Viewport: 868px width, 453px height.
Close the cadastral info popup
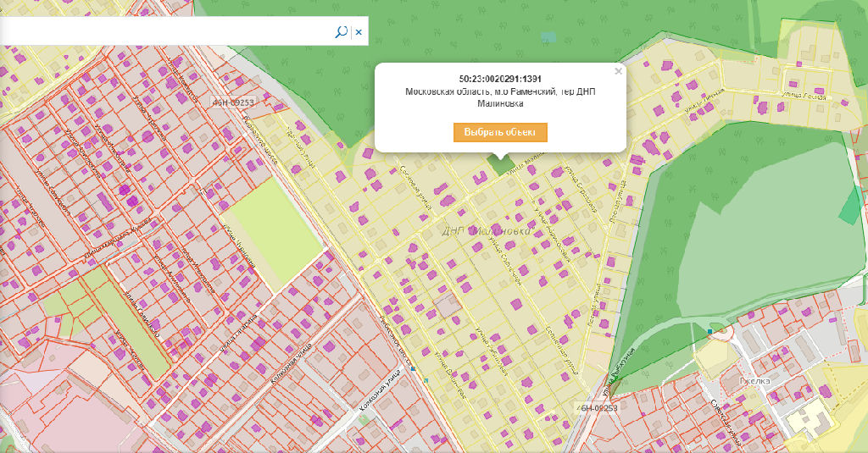pos(618,72)
